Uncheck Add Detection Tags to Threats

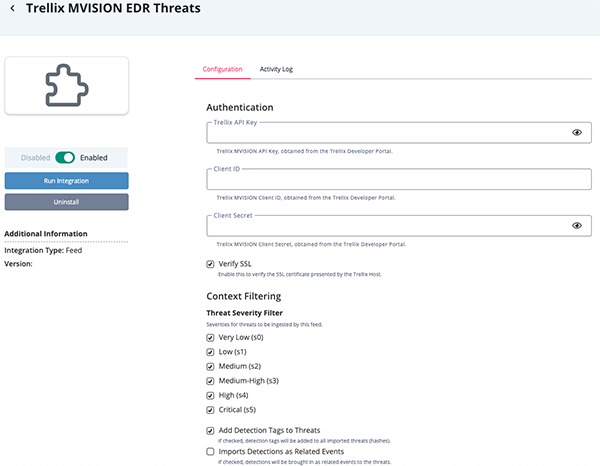click(x=210, y=431)
